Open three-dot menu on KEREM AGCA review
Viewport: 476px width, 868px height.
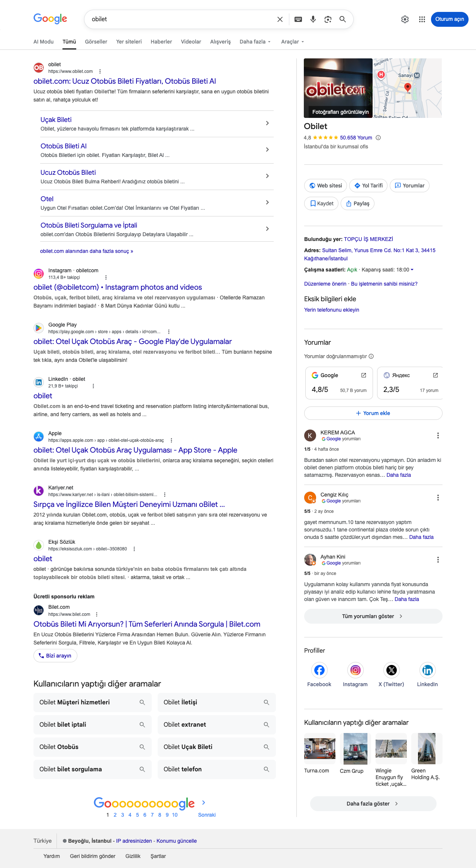(438, 435)
